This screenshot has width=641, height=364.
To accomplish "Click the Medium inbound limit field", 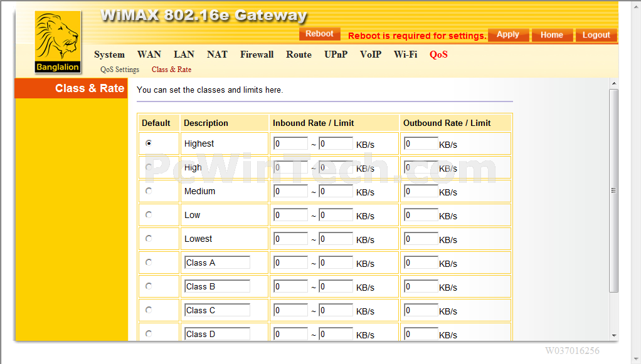I will 336,191.
